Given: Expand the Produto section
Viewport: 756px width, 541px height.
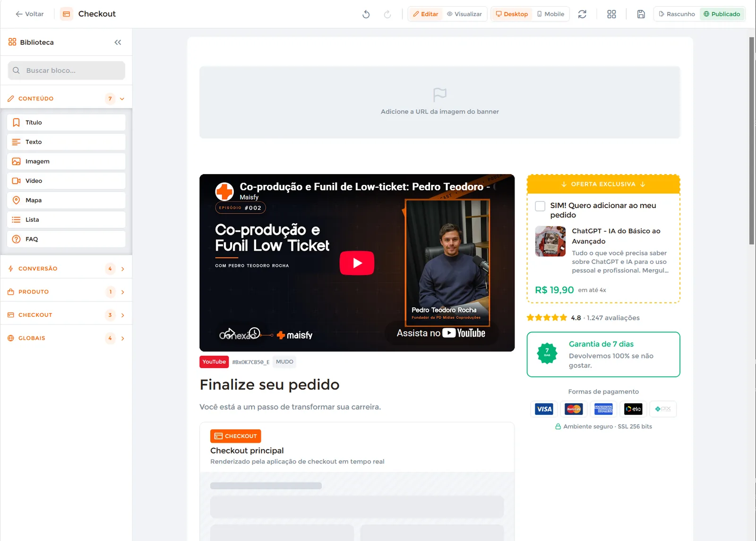Looking at the screenshot, I should click(66, 292).
